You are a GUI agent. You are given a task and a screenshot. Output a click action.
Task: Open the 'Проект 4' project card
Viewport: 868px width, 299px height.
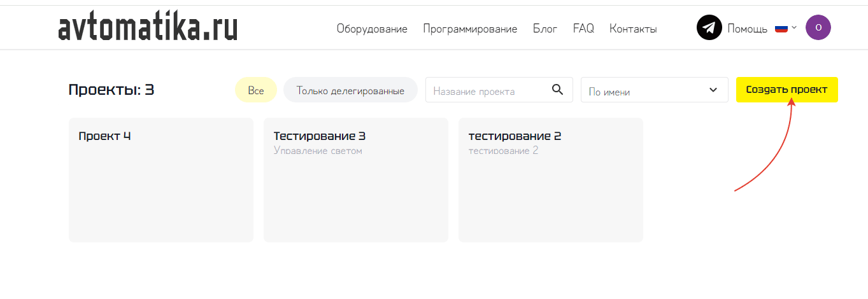tap(160, 180)
